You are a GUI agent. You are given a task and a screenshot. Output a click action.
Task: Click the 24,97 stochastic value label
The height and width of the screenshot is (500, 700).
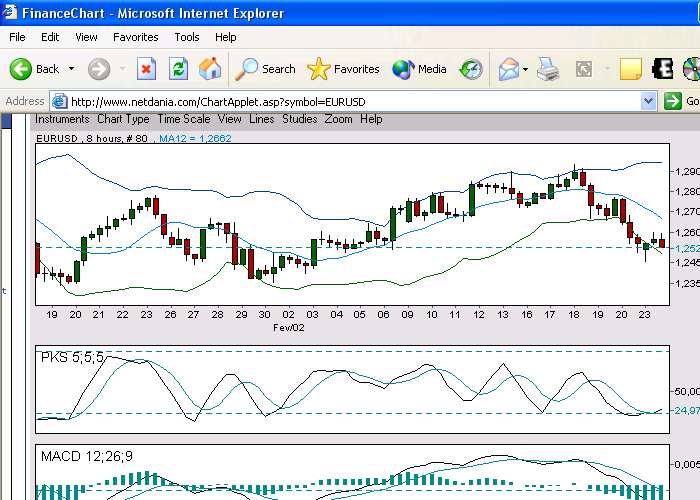(687, 410)
